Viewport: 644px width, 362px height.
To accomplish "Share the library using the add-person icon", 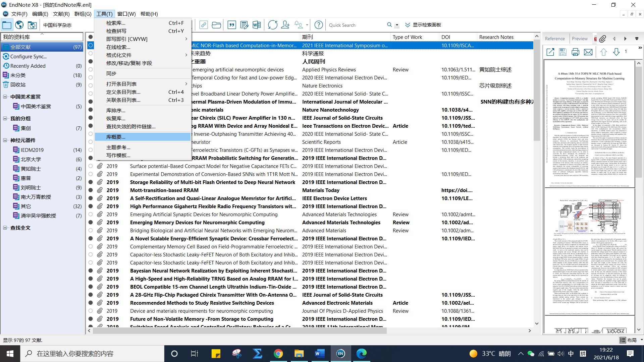I will [x=285, y=25].
